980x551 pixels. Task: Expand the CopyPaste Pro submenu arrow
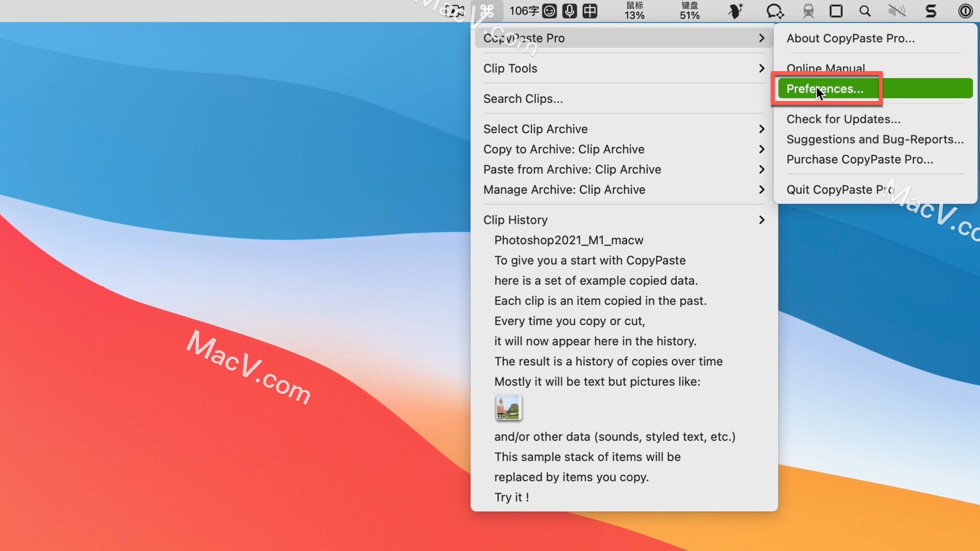coord(762,38)
